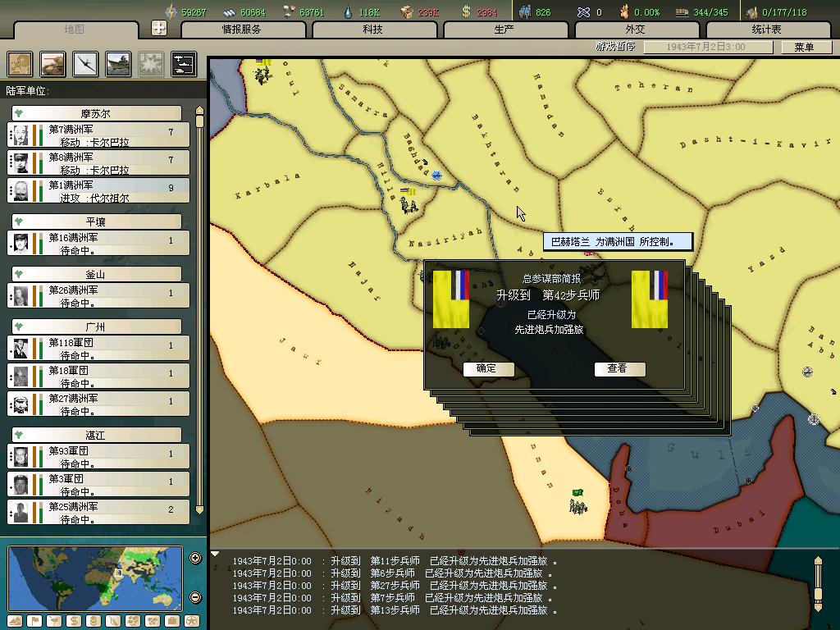Zoom out with the minimap minus button
This screenshot has width=840, height=630.
click(x=195, y=597)
